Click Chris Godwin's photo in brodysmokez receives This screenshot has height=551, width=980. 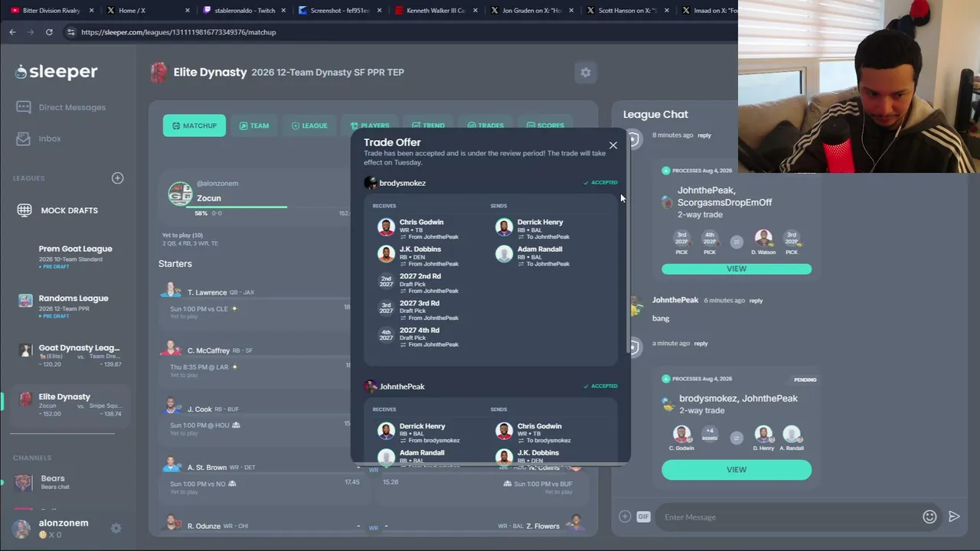(386, 227)
